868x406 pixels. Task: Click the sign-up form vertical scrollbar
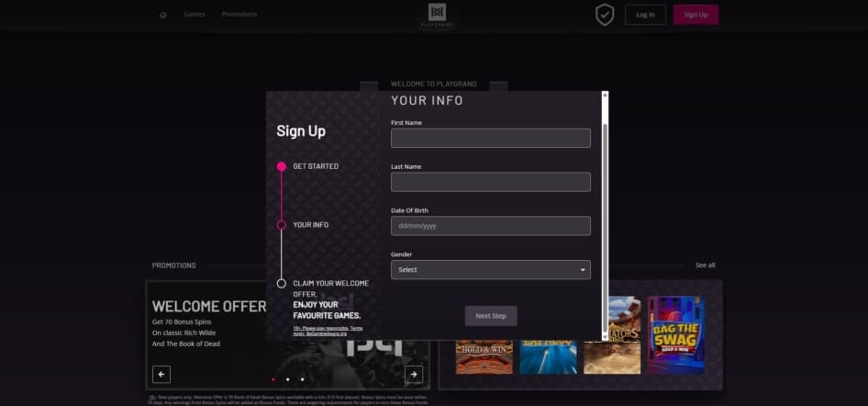coord(605,216)
